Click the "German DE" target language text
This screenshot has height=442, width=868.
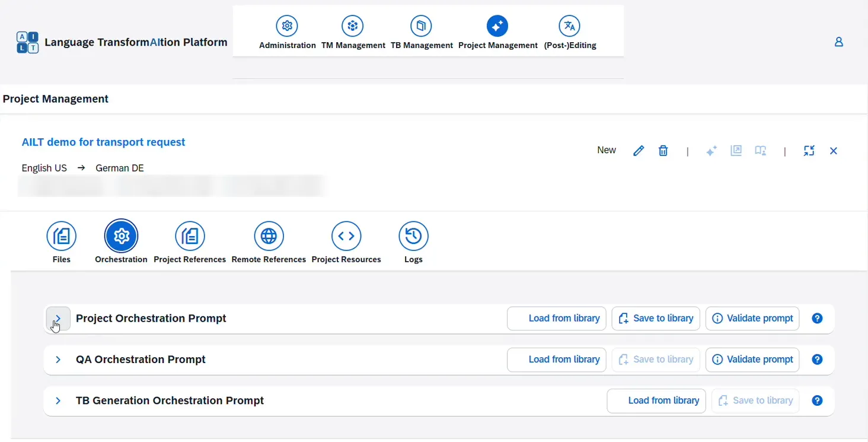tap(120, 168)
